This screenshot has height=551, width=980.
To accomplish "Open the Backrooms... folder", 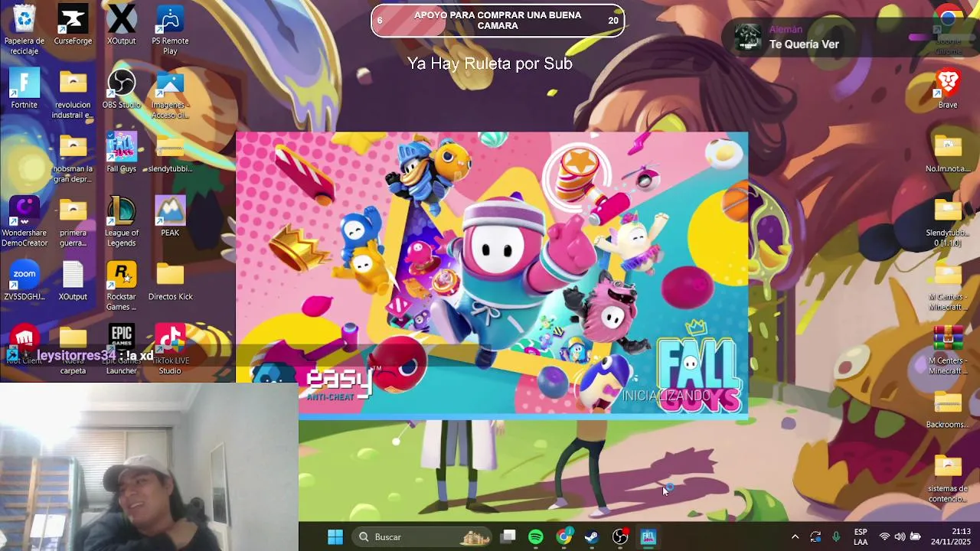I will [948, 409].
